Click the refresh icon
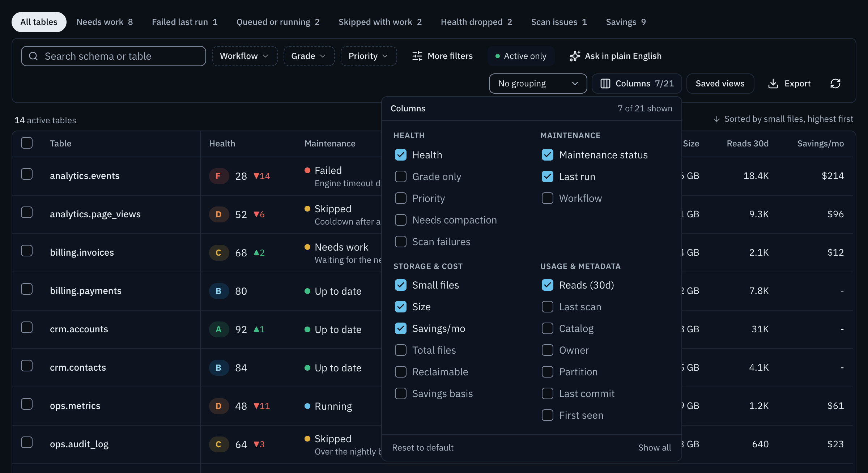This screenshot has width=868, height=473. coord(835,84)
